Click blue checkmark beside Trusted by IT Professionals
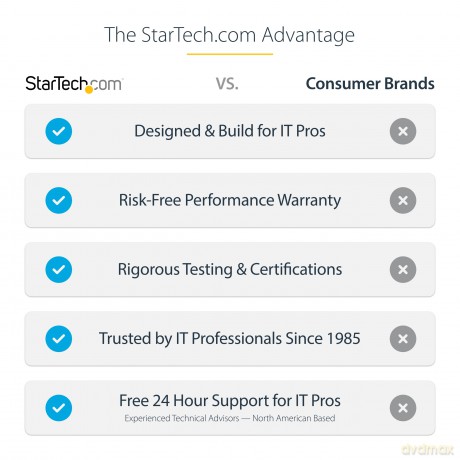460x460 pixels. 59,339
